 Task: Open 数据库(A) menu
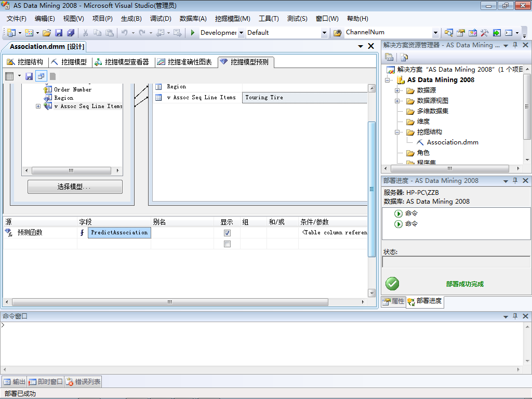(193, 19)
